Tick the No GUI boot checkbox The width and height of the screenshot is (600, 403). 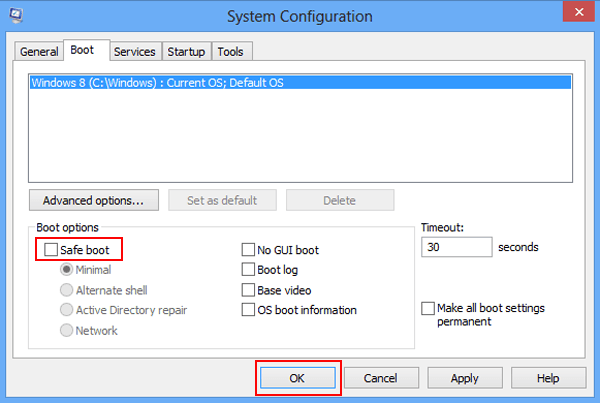pyautogui.click(x=249, y=250)
